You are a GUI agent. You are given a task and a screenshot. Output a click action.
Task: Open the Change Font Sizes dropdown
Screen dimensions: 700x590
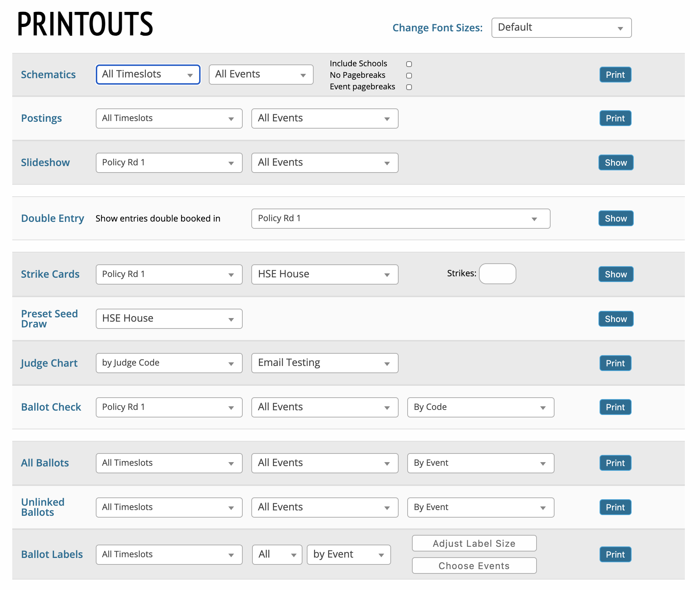tap(561, 28)
